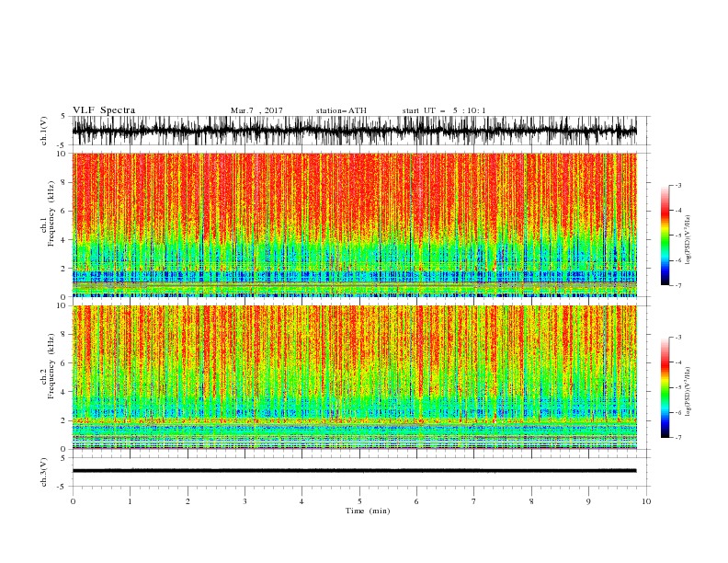Click the ch.2 "Frequency (kHz)" axis label
The image size is (728, 563).
(x=51, y=366)
